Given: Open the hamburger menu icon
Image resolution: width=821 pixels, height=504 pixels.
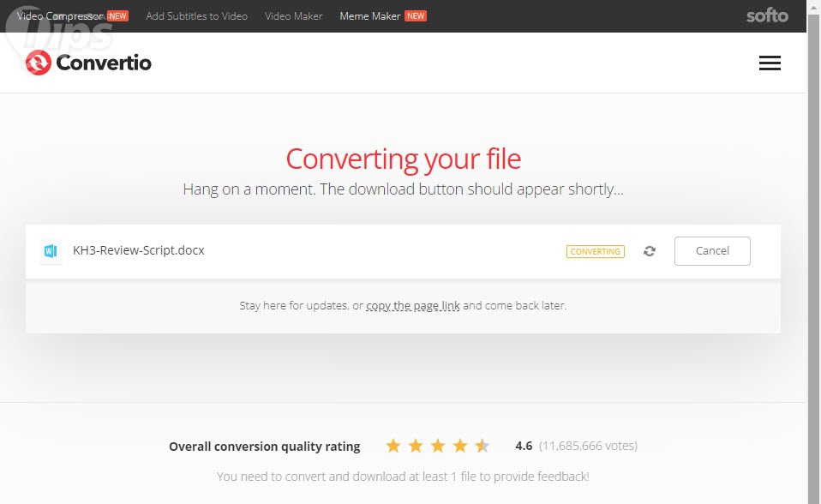Looking at the screenshot, I should [x=770, y=63].
